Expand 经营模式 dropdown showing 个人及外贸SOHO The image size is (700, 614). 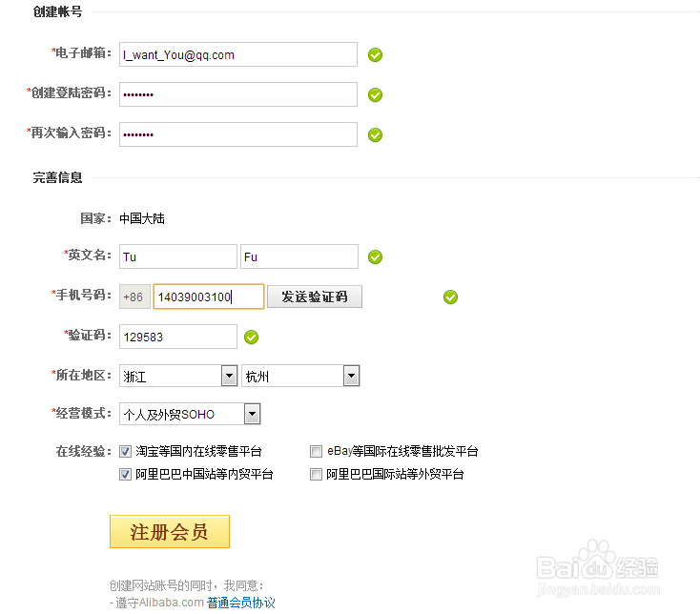[190, 414]
